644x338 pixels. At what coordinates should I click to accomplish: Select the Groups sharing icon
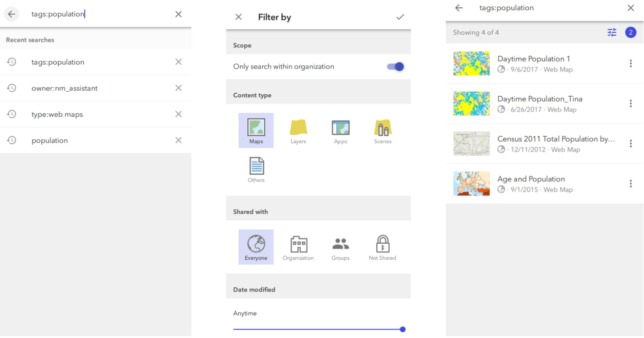pyautogui.click(x=341, y=245)
